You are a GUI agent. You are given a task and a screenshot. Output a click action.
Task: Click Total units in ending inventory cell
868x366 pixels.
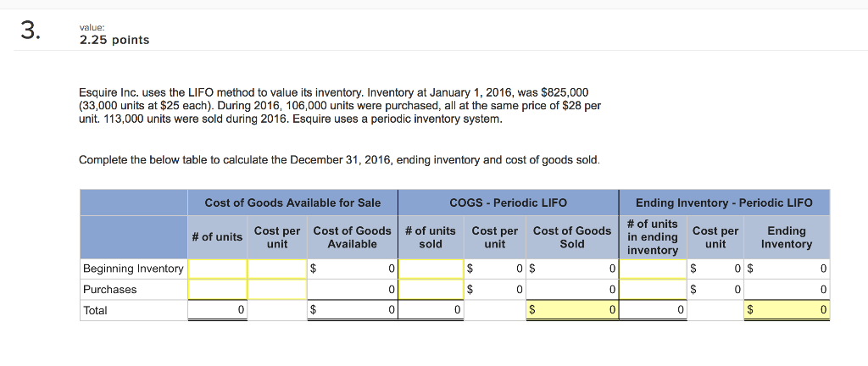pyautogui.click(x=654, y=310)
